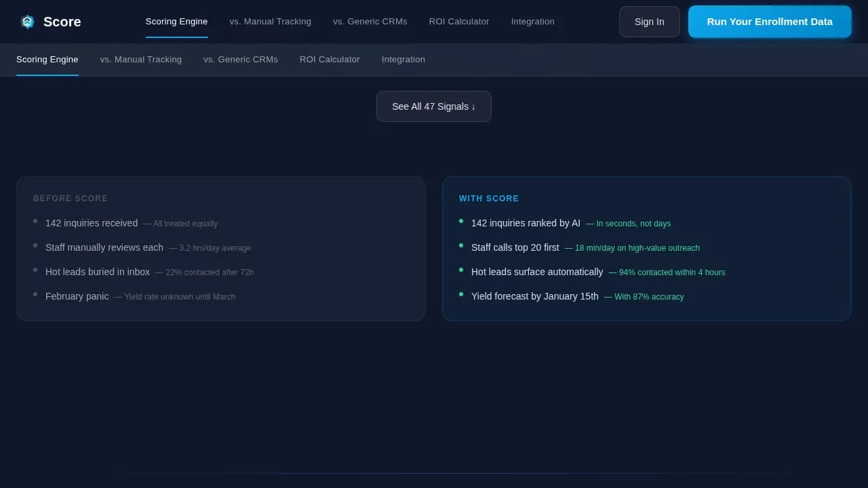Switch to the Scoring Engine tab below the header
Viewport: 868px width, 488px height.
point(47,59)
